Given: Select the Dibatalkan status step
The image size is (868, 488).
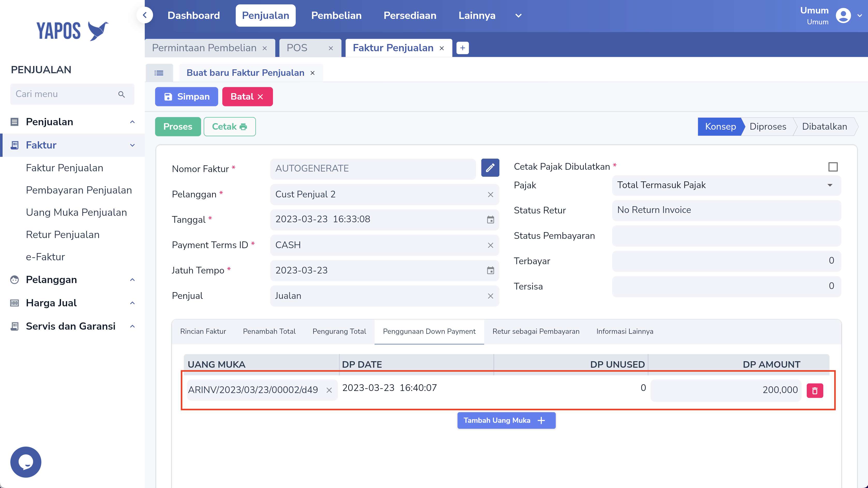Looking at the screenshot, I should pyautogui.click(x=824, y=127).
